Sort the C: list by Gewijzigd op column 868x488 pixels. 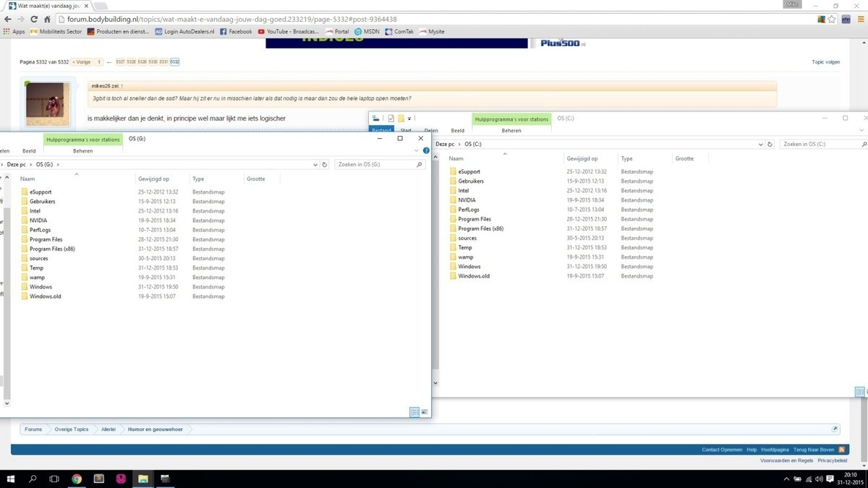click(x=582, y=158)
